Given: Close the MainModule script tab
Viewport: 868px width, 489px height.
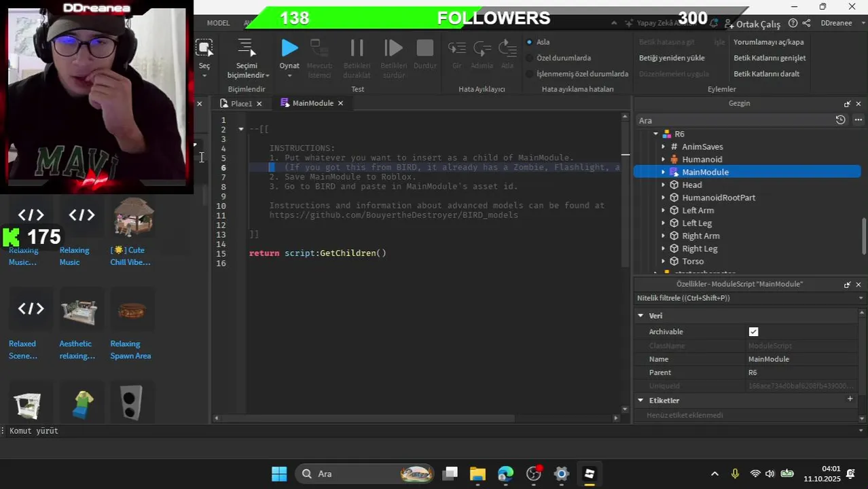Looking at the screenshot, I should point(340,103).
